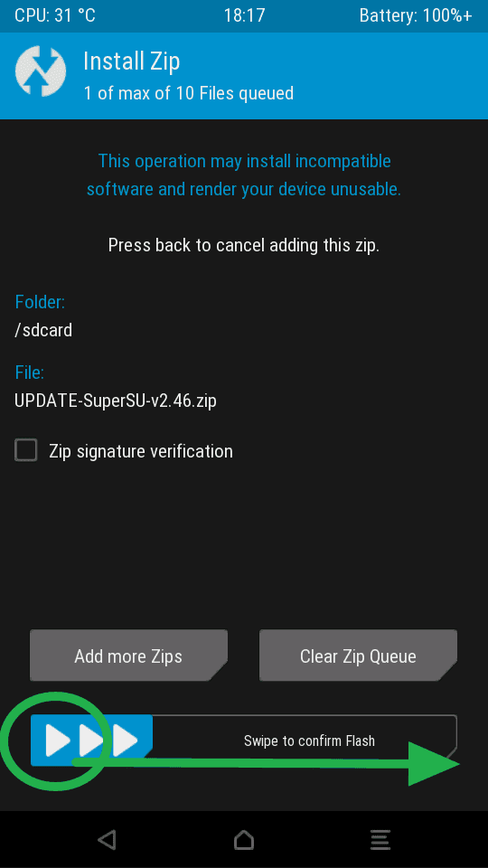Click the Clear Zip Queue button
This screenshot has width=488, height=868.
[358, 656]
